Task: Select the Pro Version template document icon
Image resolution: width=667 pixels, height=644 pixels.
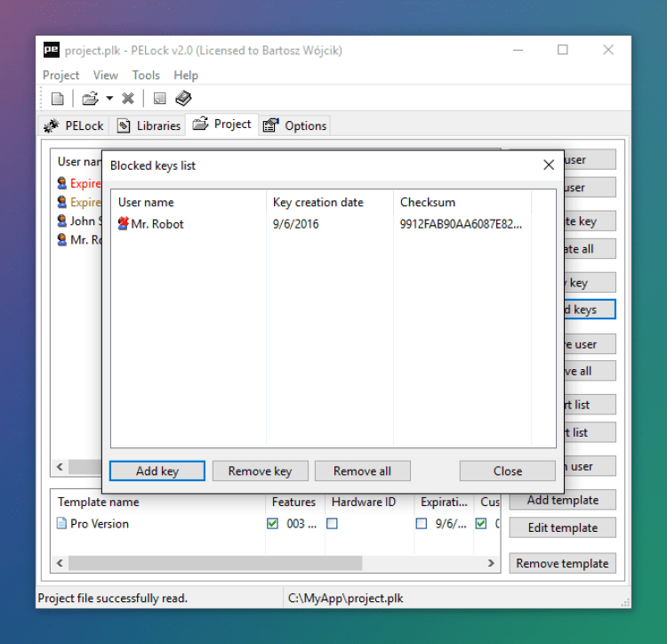Action: click(61, 523)
